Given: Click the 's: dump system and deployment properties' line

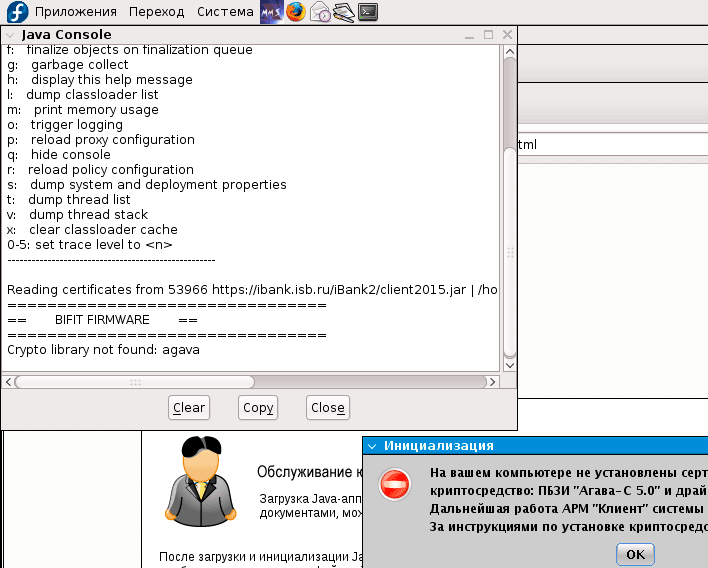Looking at the screenshot, I should pyautogui.click(x=147, y=185).
